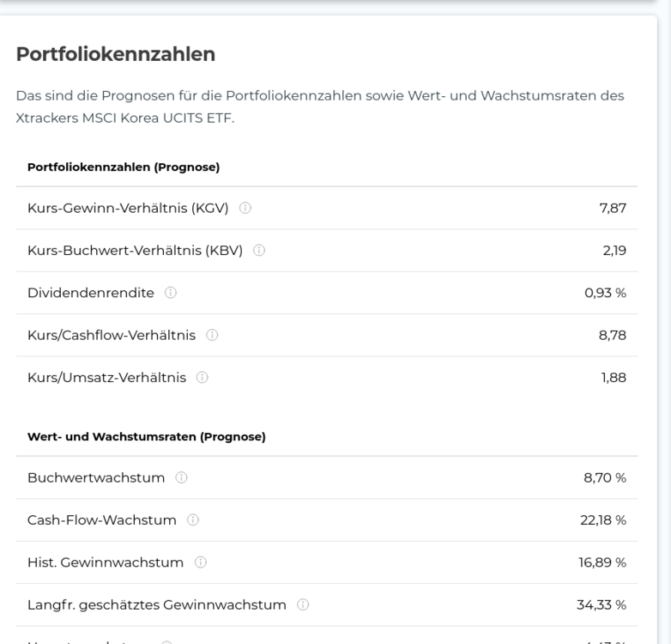Click the Cash-Flow-Wachstum value 22,18 %
Image resolution: width=671 pixels, height=644 pixels.
click(x=603, y=520)
